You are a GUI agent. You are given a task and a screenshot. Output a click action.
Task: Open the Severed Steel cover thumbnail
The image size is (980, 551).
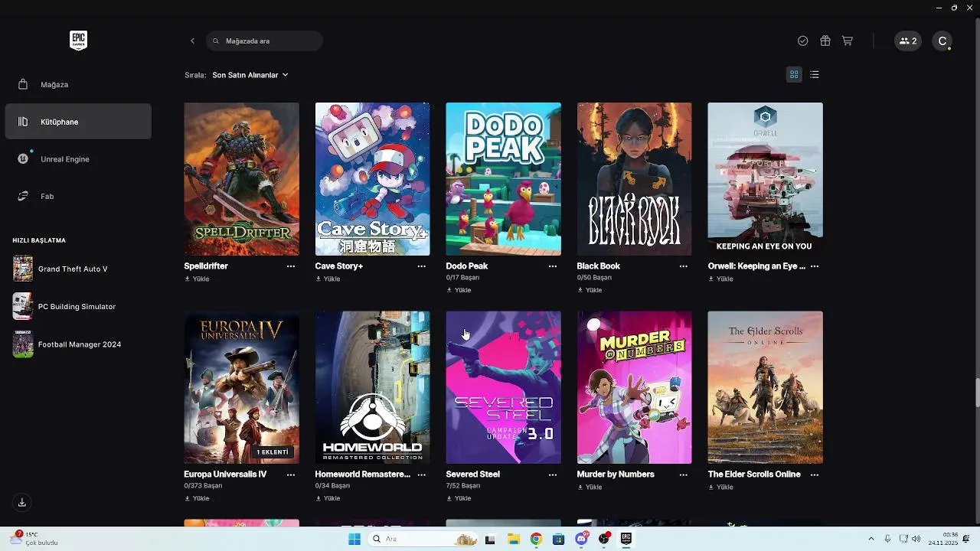[x=504, y=387]
